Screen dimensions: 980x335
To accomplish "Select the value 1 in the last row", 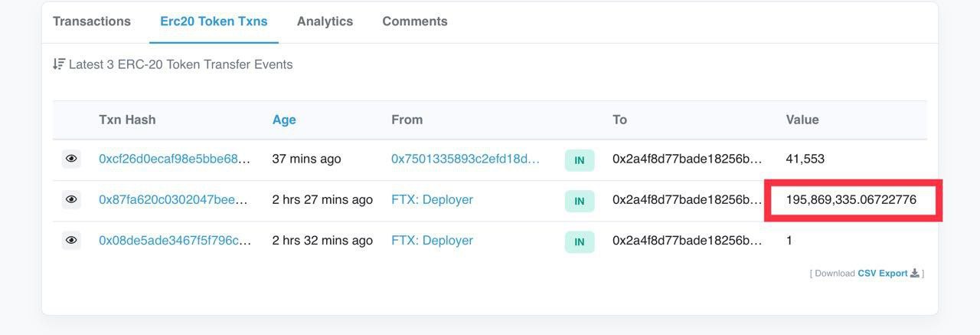I will 789,240.
